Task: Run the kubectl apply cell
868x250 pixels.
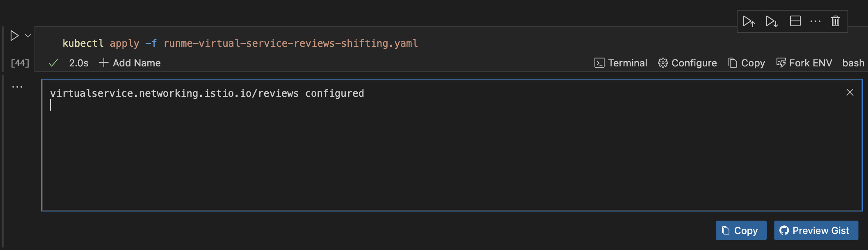Action: pyautogui.click(x=14, y=36)
